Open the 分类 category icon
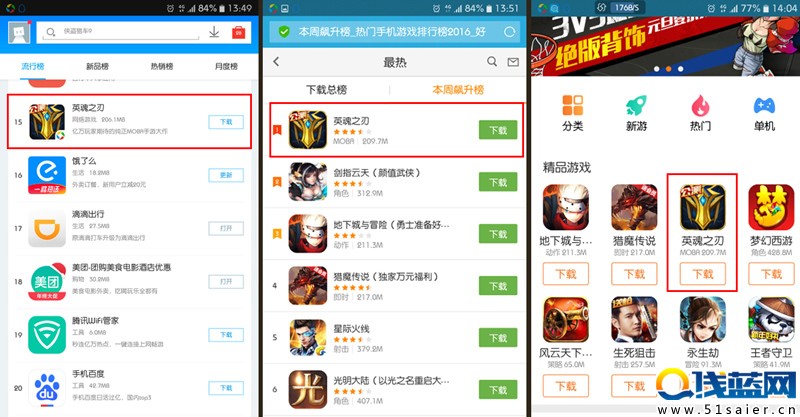The height and width of the screenshot is (417, 800). coord(572,106)
